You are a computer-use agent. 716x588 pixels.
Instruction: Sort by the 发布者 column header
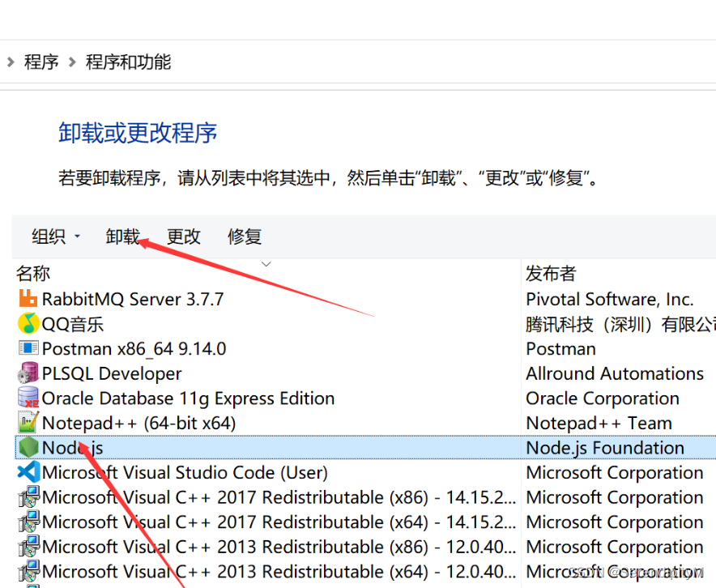551,273
